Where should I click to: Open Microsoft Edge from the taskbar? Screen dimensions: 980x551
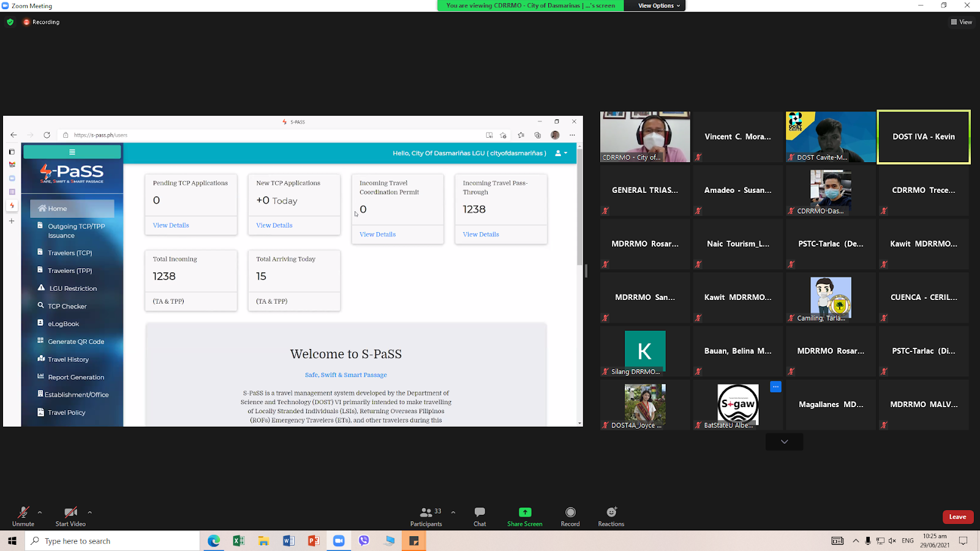(x=214, y=541)
